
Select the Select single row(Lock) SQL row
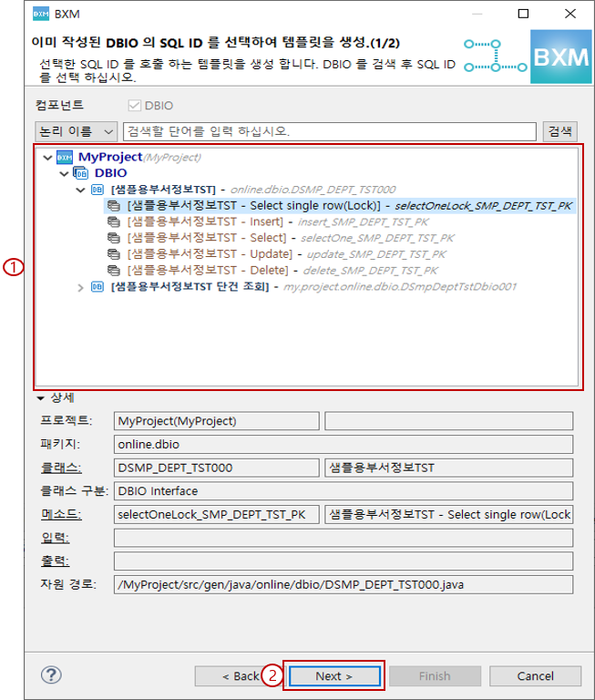[340, 206]
